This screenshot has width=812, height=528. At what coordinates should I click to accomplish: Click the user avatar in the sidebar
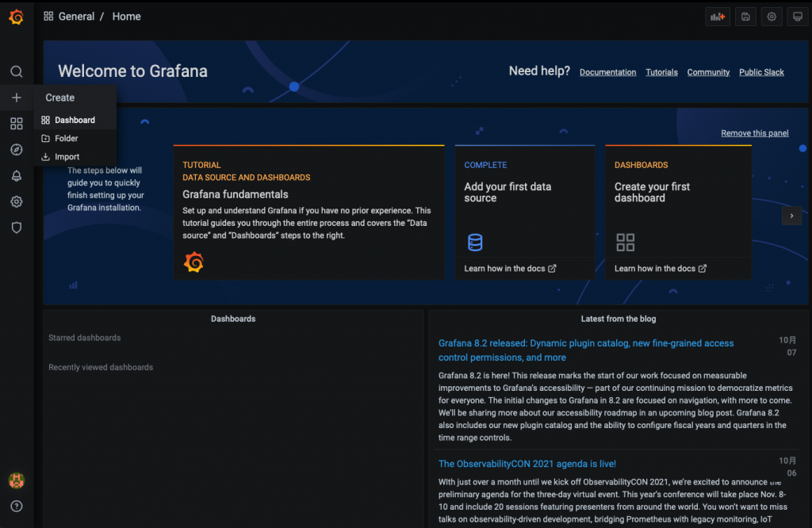pyautogui.click(x=17, y=481)
